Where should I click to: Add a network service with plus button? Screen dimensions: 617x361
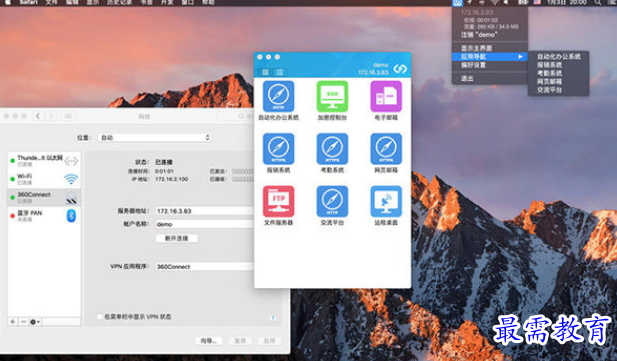pos(13,322)
